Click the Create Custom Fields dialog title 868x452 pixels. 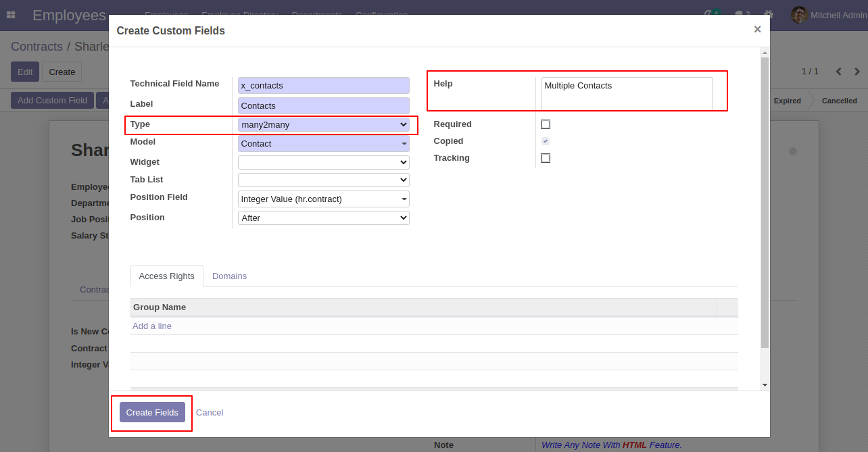(x=171, y=30)
